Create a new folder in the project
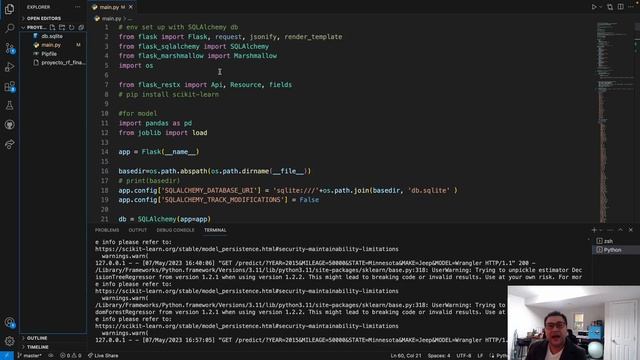This screenshot has width=640, height=360. click(62, 27)
